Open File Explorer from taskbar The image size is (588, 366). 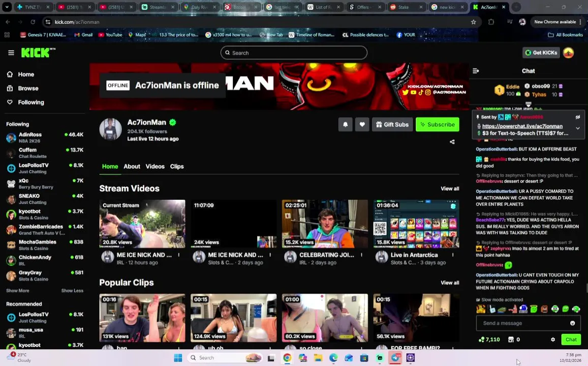(318, 358)
